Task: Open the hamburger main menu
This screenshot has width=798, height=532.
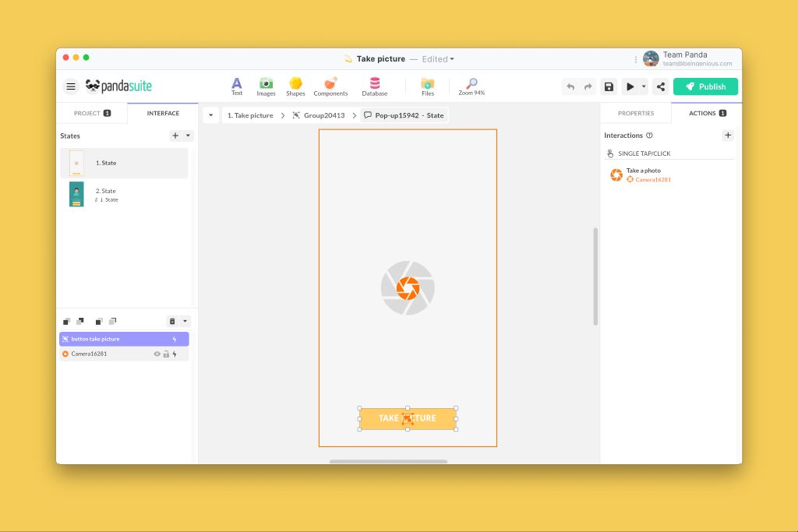Action: coord(71,86)
